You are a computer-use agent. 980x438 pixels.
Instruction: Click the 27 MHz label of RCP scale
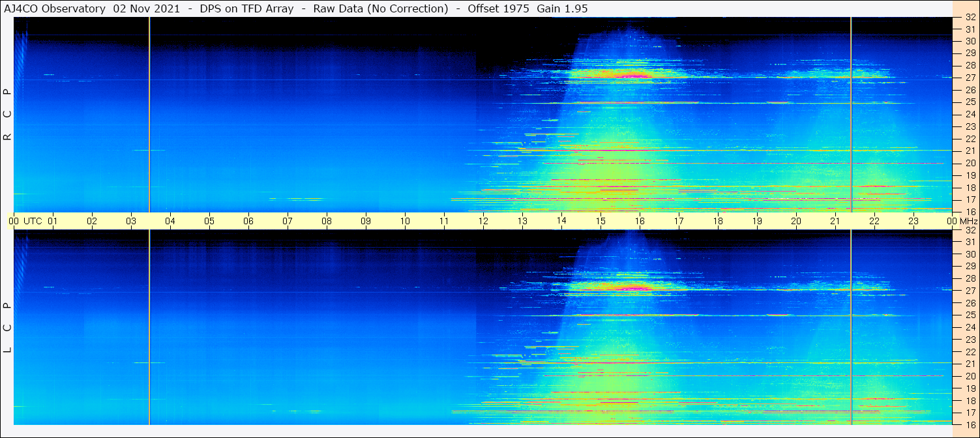click(x=970, y=78)
